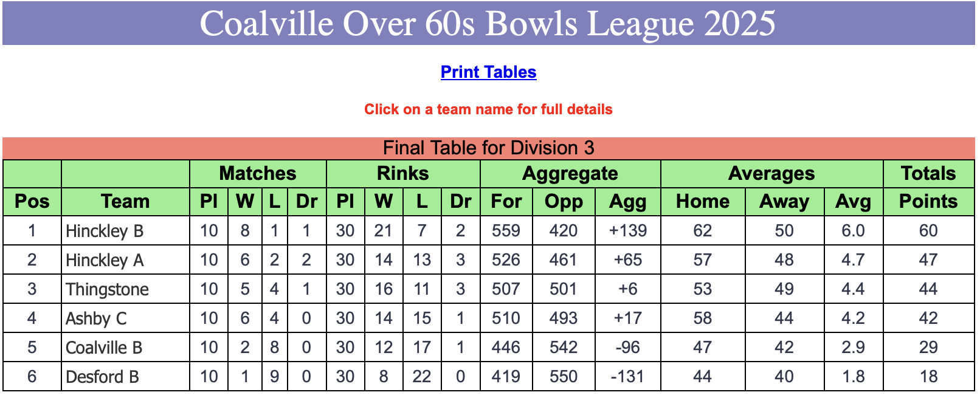Click the Rinks group header

click(403, 173)
